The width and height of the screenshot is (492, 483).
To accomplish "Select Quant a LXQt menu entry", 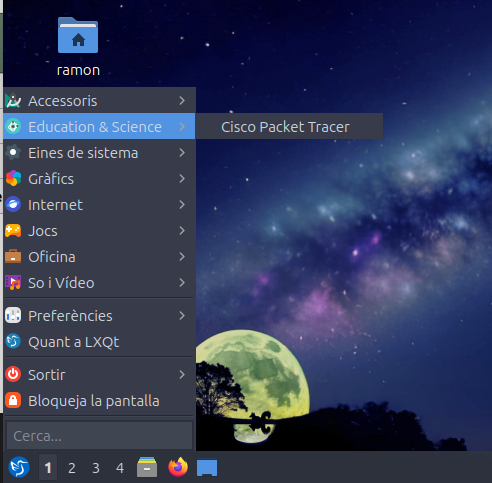I will click(x=99, y=341).
